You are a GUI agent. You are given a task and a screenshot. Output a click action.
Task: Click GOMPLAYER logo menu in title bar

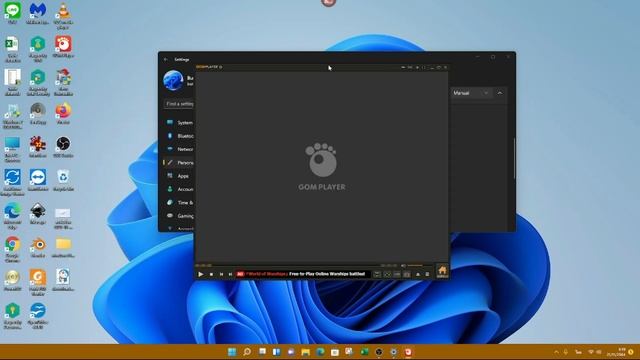[209, 67]
